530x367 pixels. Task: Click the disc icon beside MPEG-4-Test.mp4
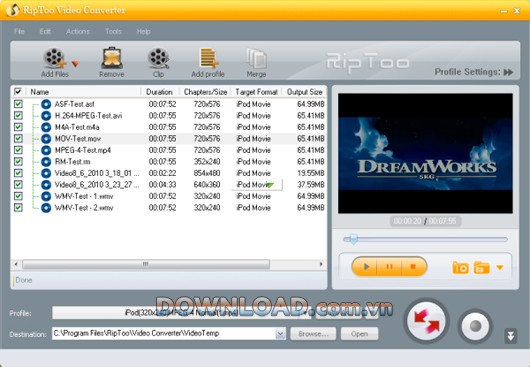click(x=46, y=150)
